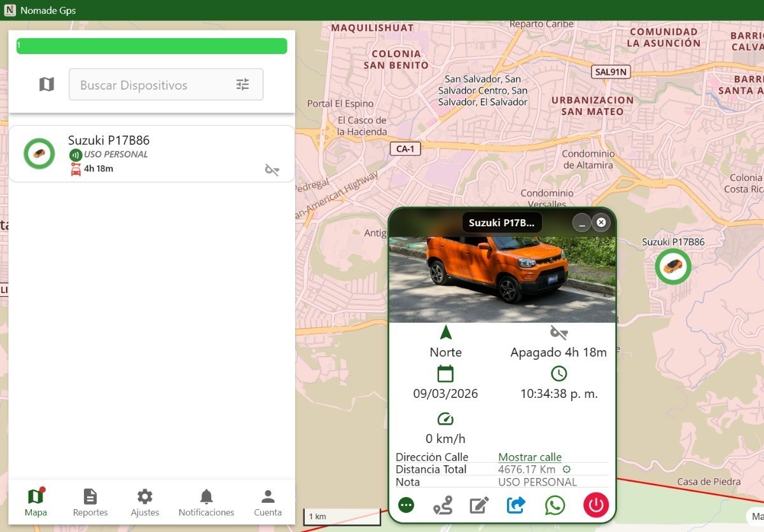Click the blue share location icon
Image resolution: width=764 pixels, height=532 pixels.
[x=516, y=505]
